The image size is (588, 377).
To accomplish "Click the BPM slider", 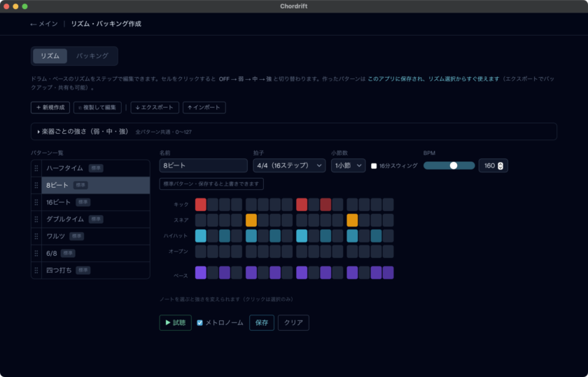I will pyautogui.click(x=449, y=165).
